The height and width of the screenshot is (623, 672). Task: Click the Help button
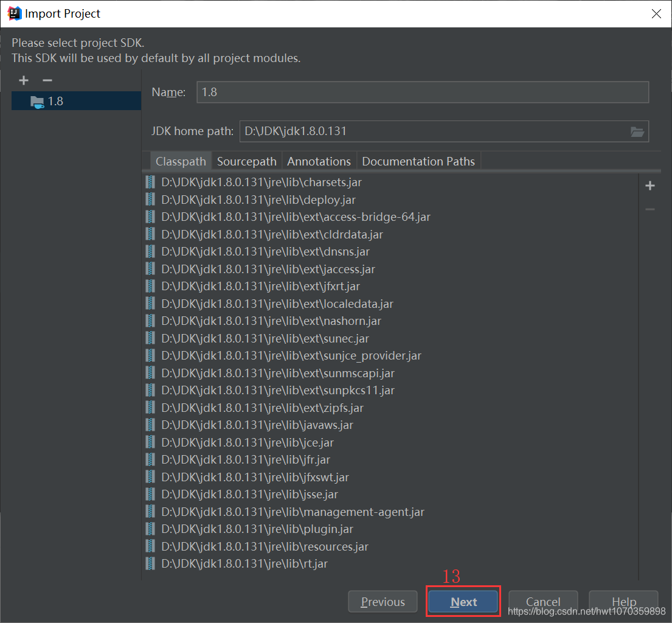(x=623, y=602)
